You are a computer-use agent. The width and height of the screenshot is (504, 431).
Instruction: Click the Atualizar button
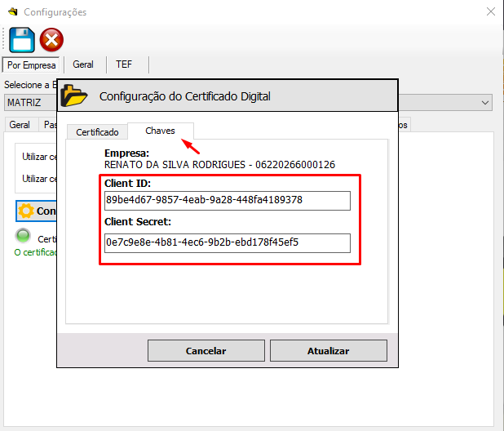328,351
